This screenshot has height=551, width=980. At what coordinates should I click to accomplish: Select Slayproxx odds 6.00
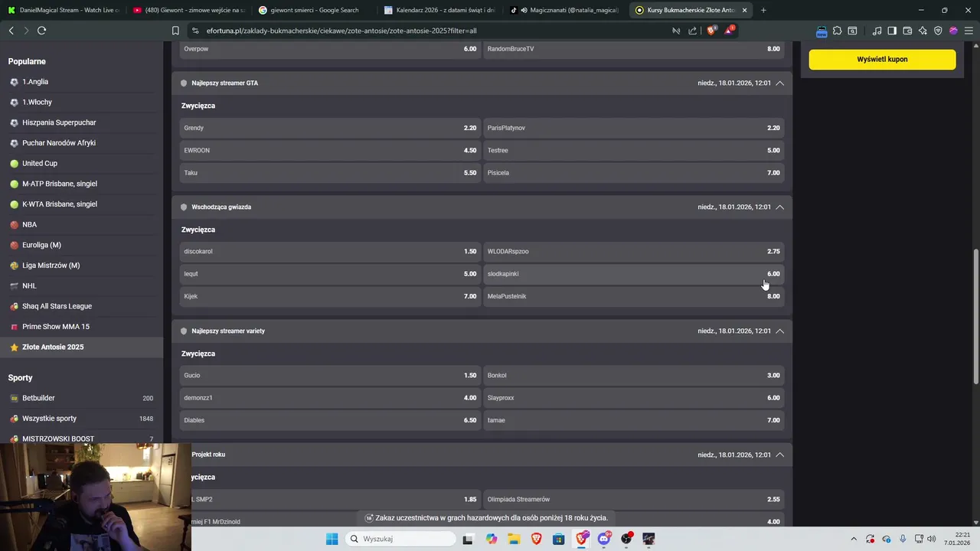coord(634,398)
